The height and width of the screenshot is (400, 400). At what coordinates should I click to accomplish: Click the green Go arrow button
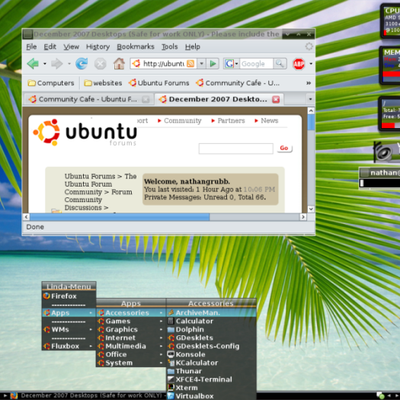point(213,63)
